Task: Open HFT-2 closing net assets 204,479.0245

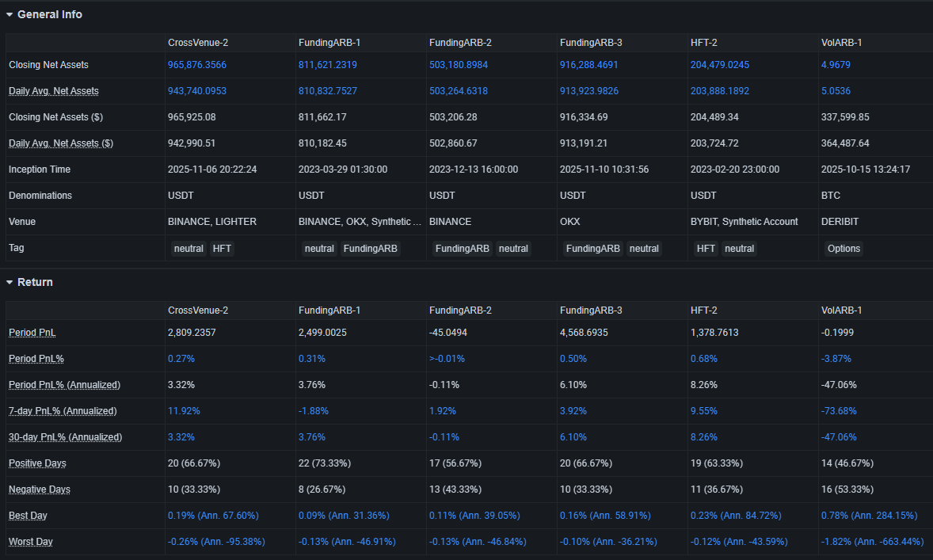Action: 720,65
